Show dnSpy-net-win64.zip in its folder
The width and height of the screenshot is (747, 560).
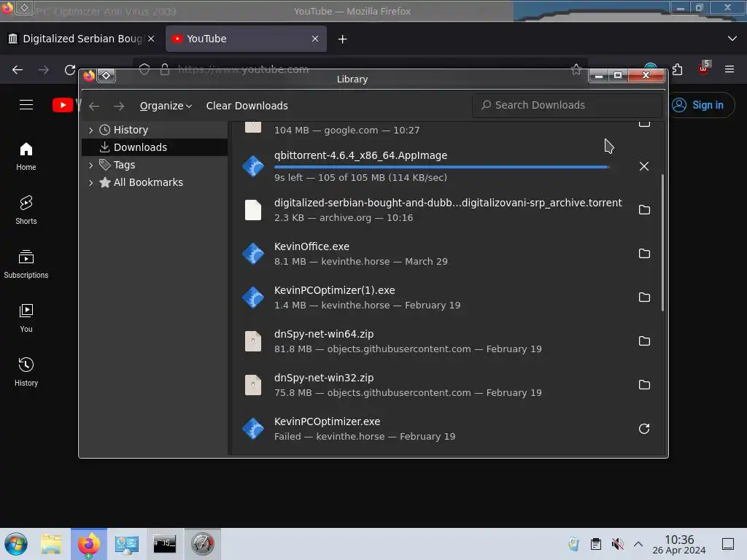pyautogui.click(x=644, y=341)
